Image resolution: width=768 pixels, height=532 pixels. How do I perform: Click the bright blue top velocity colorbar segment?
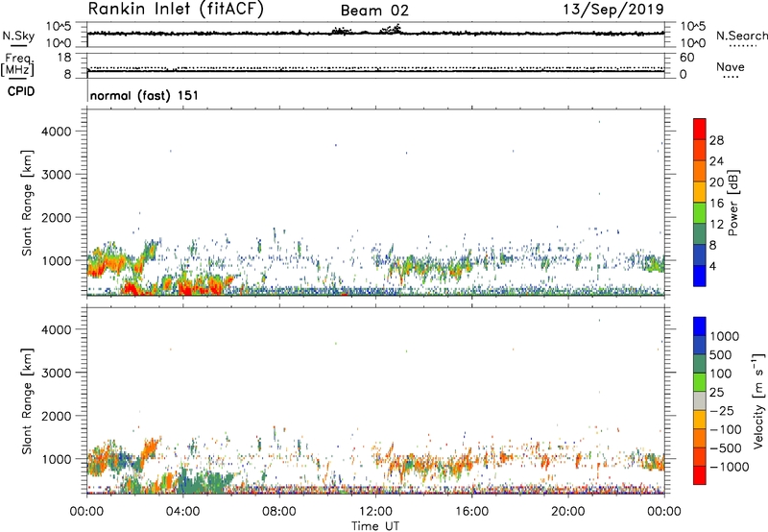pyautogui.click(x=700, y=326)
